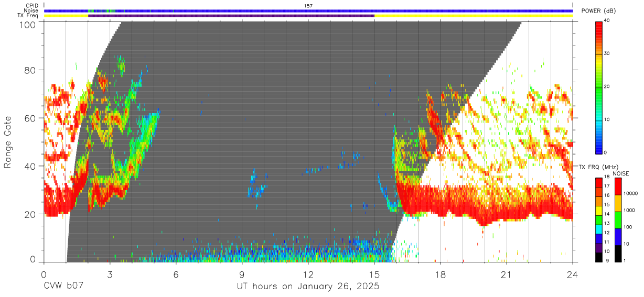Click x-axis tick label 9
This screenshot has width=644, height=297.
click(242, 275)
